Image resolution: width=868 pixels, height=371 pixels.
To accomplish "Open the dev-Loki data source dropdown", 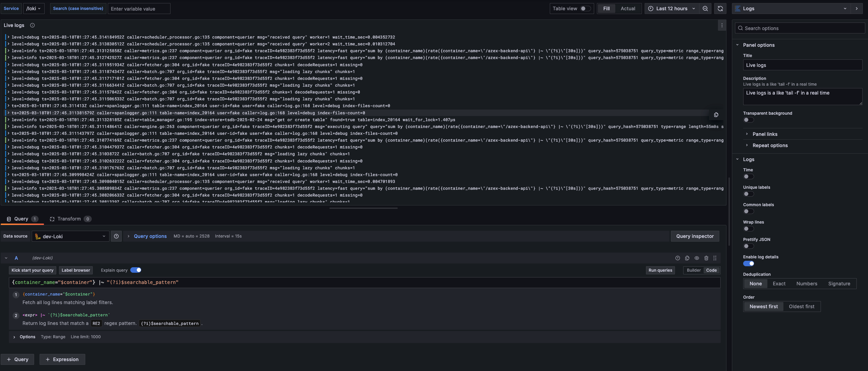I will click(70, 236).
